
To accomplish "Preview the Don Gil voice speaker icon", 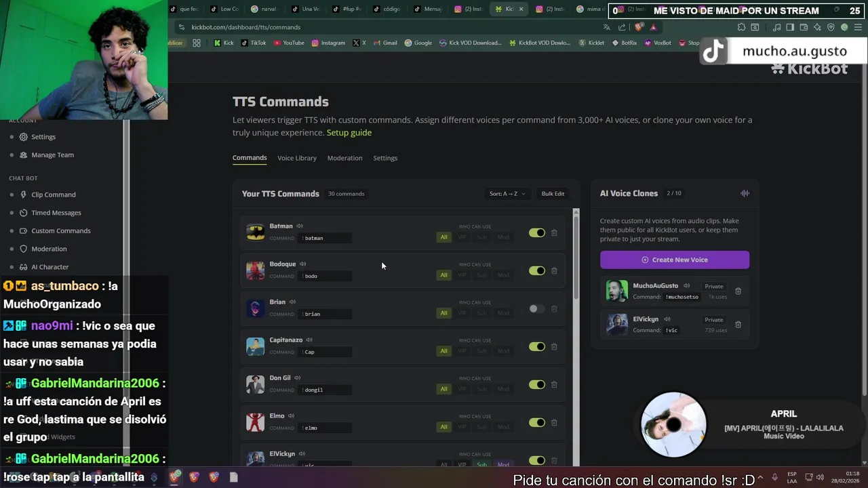I will [298, 378].
